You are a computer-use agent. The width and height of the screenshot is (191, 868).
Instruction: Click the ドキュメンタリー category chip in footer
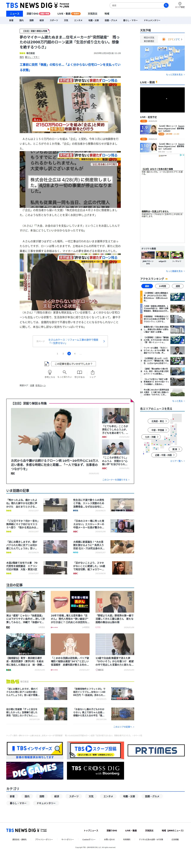tap(46, 803)
